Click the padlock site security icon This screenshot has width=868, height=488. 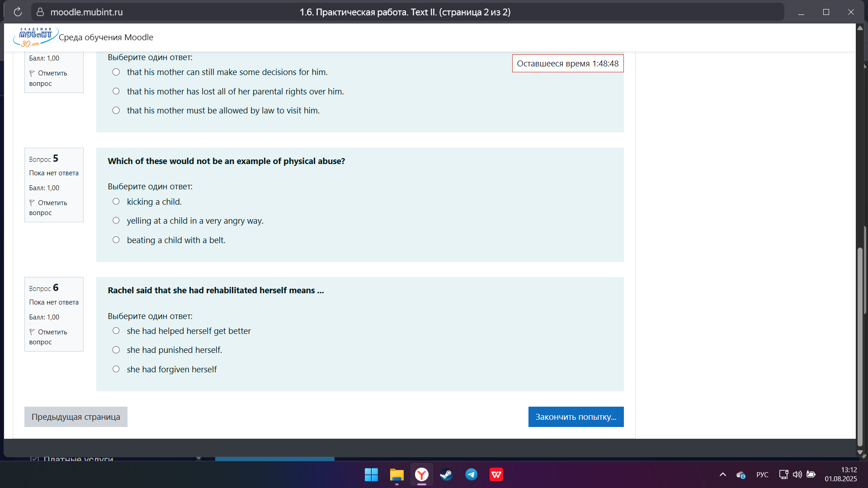[40, 12]
